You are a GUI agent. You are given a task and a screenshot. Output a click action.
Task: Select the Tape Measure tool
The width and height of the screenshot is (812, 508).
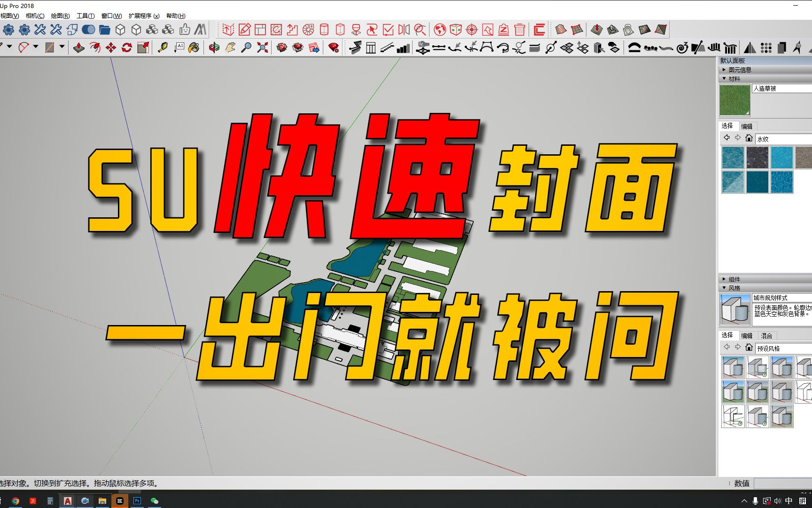tap(163, 48)
